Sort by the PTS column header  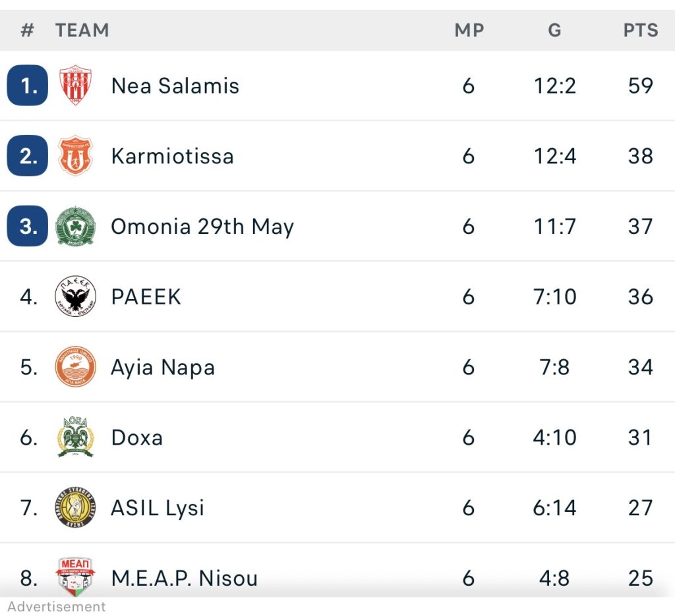(x=640, y=30)
